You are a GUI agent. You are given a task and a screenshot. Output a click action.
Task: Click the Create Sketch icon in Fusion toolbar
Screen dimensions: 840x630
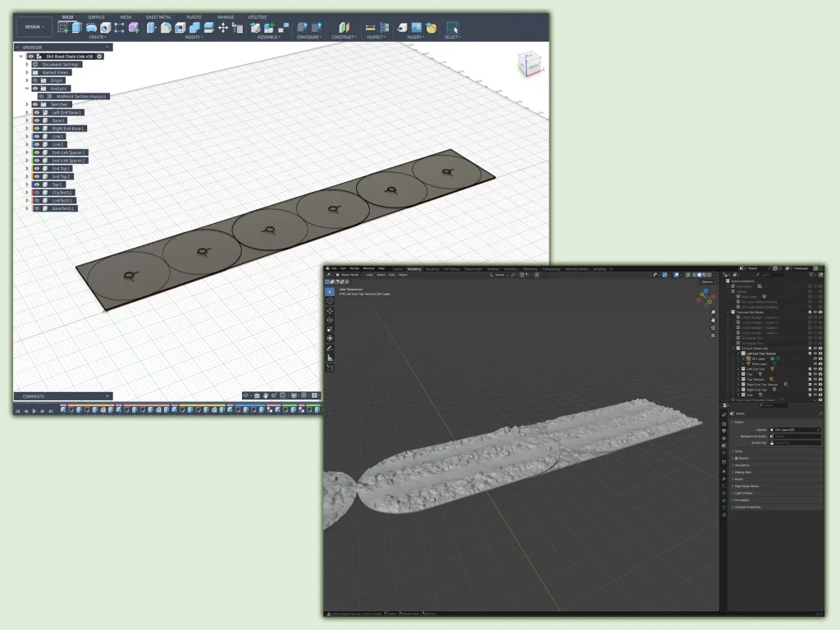[63, 28]
